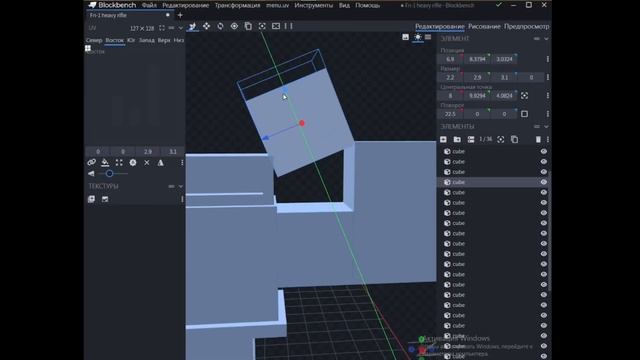Open three-dot menu beside position values
The image size is (640, 360).
coord(548,59)
